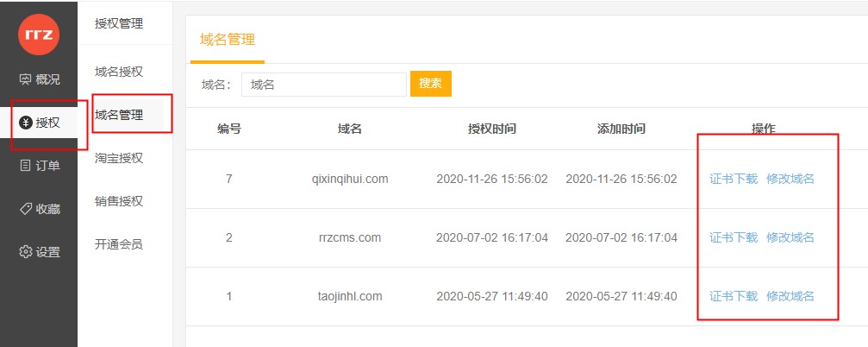868x347 pixels.
Task: Open 销售授权 submenu item
Action: tap(119, 200)
